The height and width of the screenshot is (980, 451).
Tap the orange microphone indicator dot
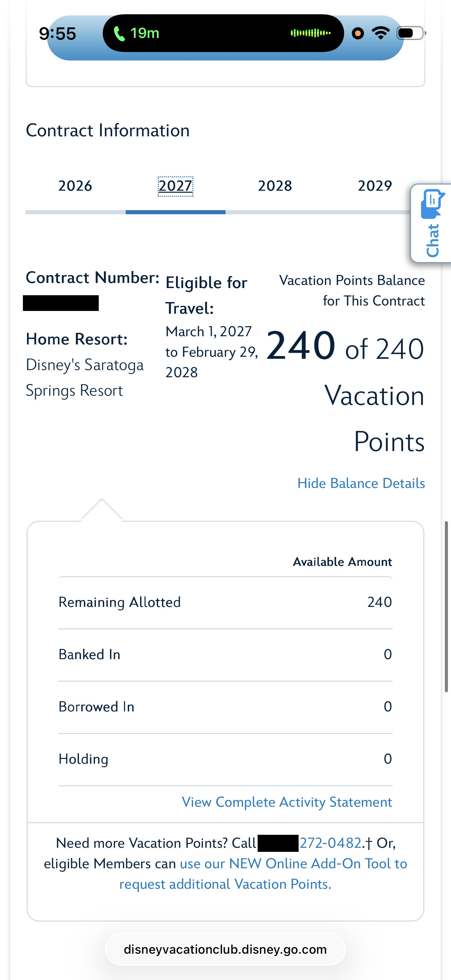[357, 33]
